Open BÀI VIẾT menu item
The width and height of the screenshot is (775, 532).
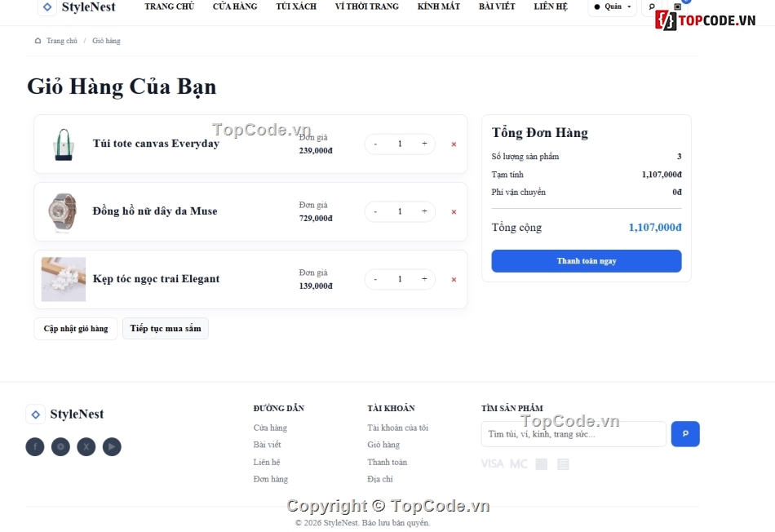point(497,7)
